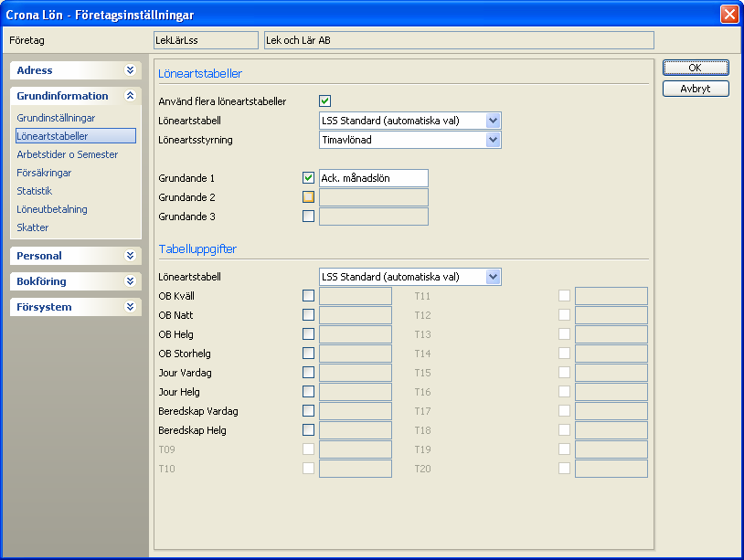
Task: Enable the OB Natt checkbox
Action: pyautogui.click(x=308, y=315)
